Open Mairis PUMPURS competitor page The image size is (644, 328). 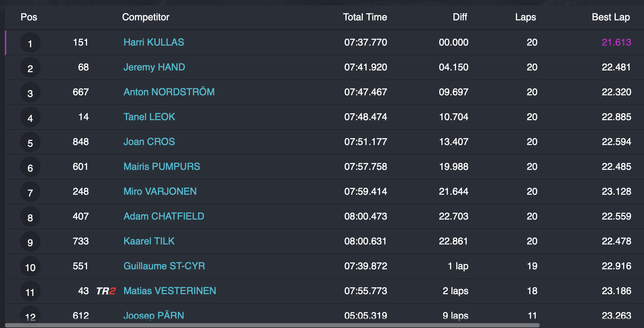(x=162, y=167)
